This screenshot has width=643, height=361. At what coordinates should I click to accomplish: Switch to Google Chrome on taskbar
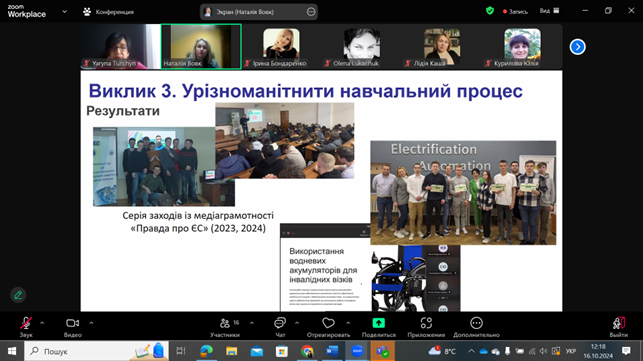click(307, 351)
